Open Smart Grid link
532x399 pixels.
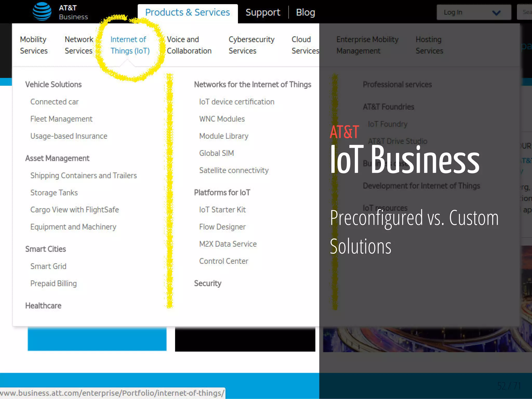coord(48,266)
